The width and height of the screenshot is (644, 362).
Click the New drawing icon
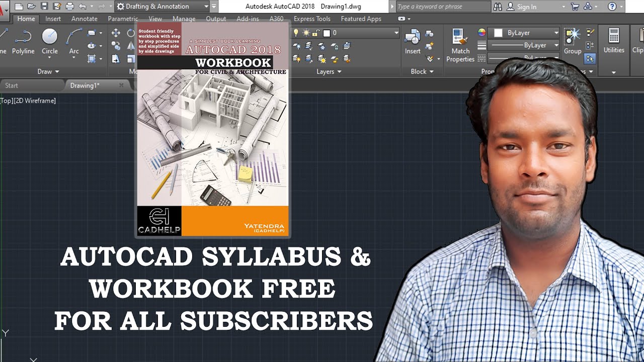tap(19, 7)
